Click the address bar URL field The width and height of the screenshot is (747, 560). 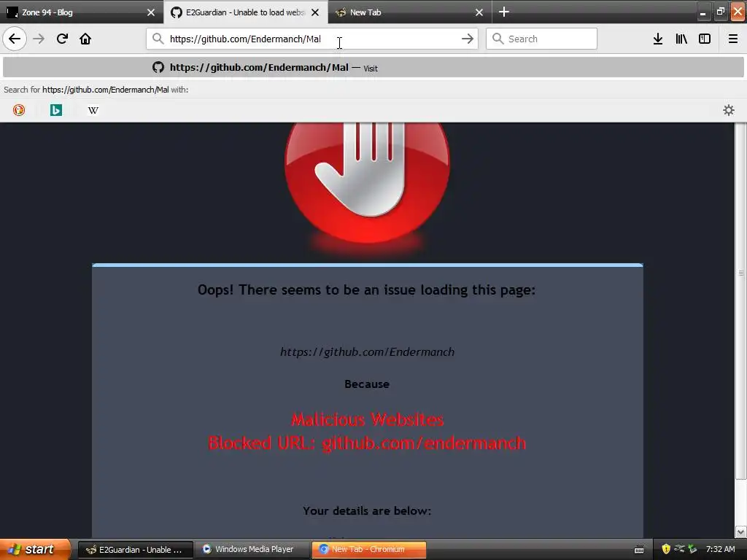pyautogui.click(x=312, y=39)
